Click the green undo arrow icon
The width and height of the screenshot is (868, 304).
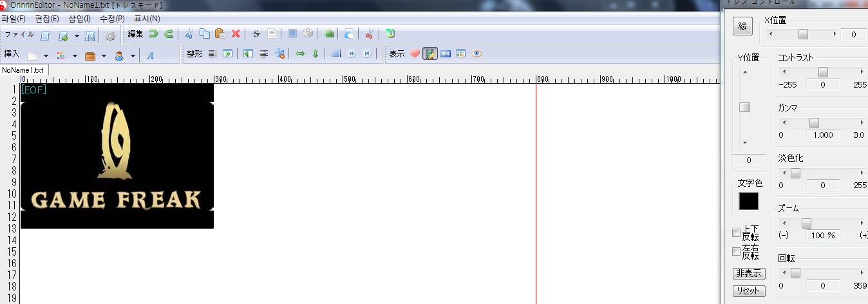pyautogui.click(x=153, y=34)
